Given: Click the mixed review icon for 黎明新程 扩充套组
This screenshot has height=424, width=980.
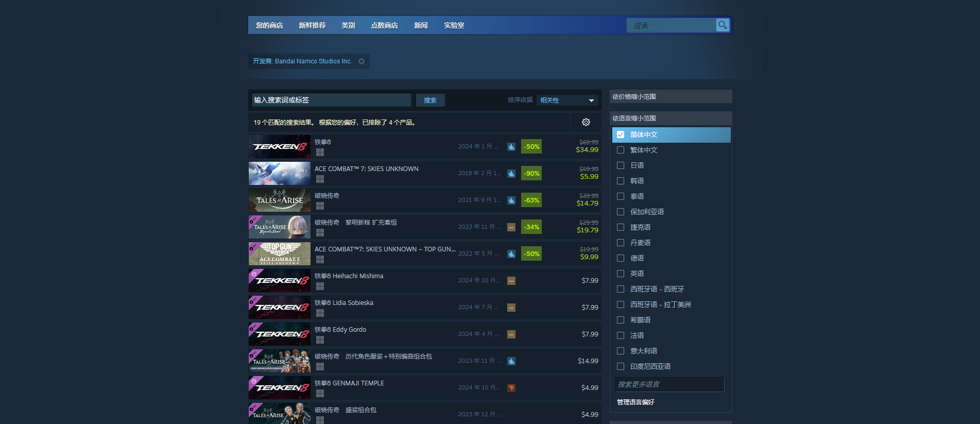Looking at the screenshot, I should (511, 227).
